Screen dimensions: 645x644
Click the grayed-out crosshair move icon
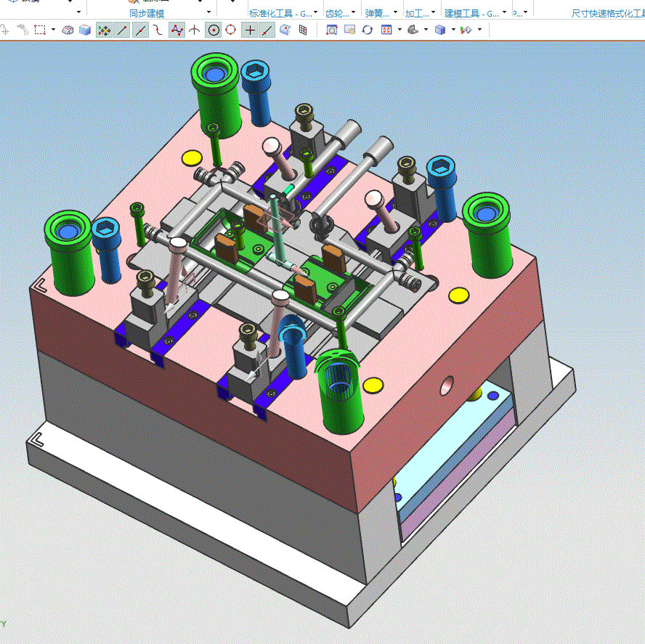[5, 30]
